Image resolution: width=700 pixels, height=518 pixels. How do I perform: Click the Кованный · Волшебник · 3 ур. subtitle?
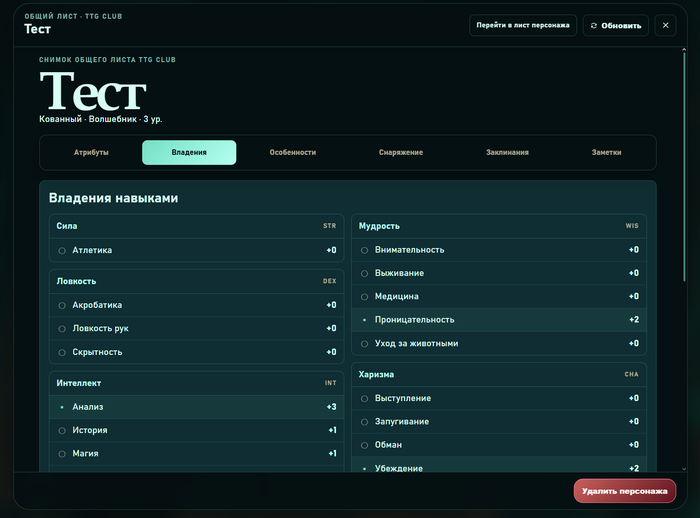click(x=100, y=119)
